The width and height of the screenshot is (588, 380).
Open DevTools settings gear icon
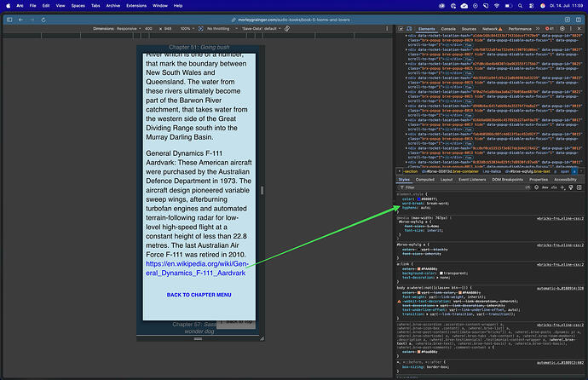point(562,28)
